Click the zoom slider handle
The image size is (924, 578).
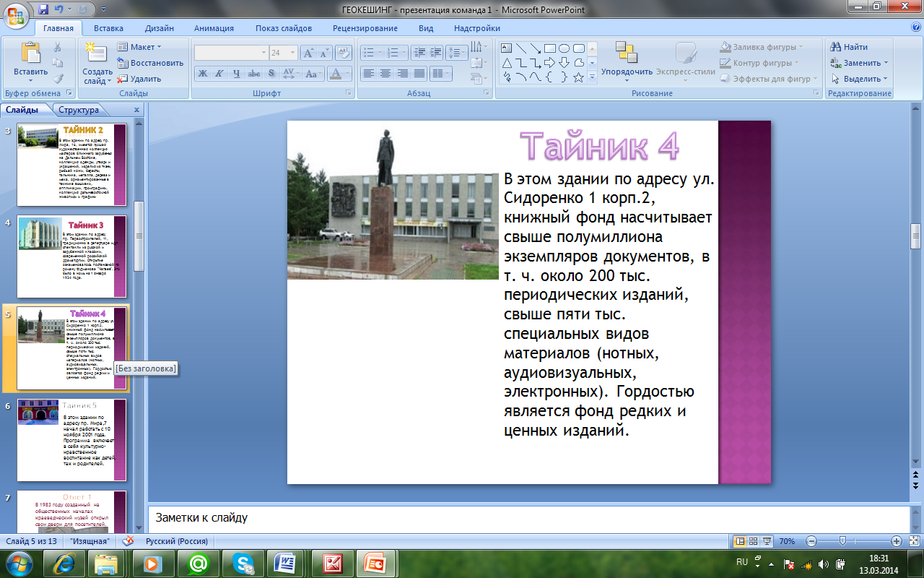pos(842,540)
